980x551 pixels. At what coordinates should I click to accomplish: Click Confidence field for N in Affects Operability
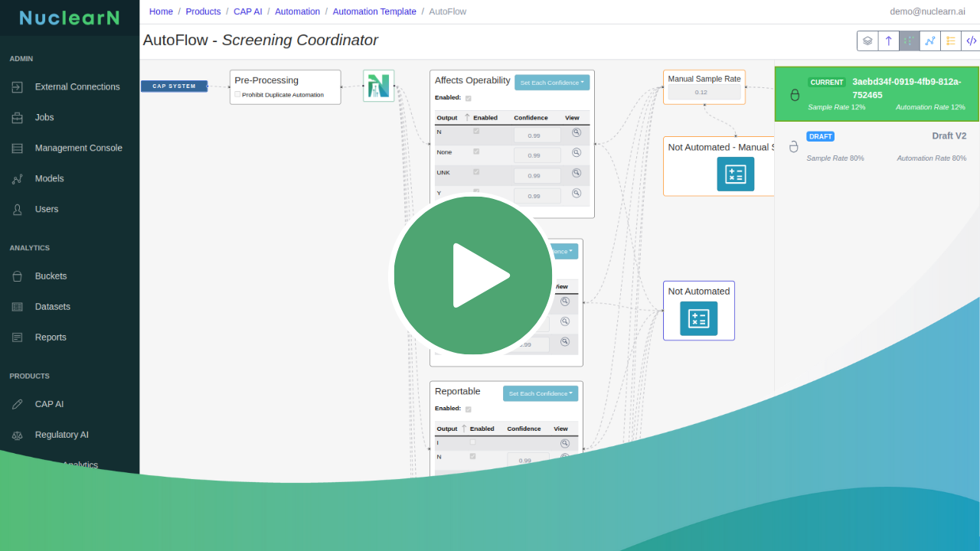pyautogui.click(x=537, y=135)
